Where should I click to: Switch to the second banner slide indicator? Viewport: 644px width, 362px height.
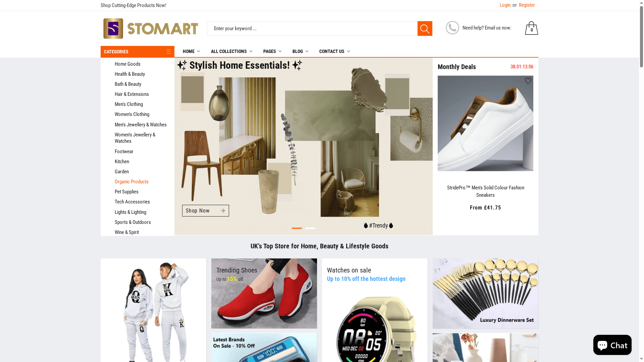click(x=310, y=228)
